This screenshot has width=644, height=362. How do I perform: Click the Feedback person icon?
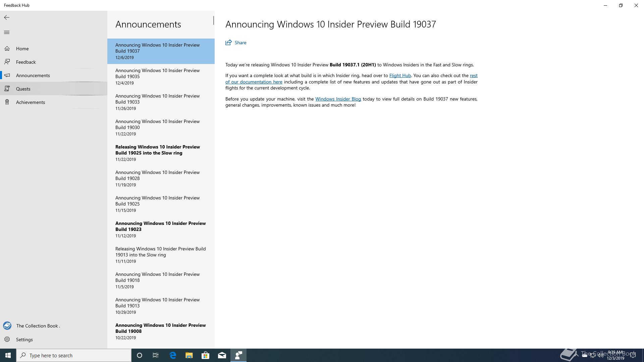click(x=7, y=62)
